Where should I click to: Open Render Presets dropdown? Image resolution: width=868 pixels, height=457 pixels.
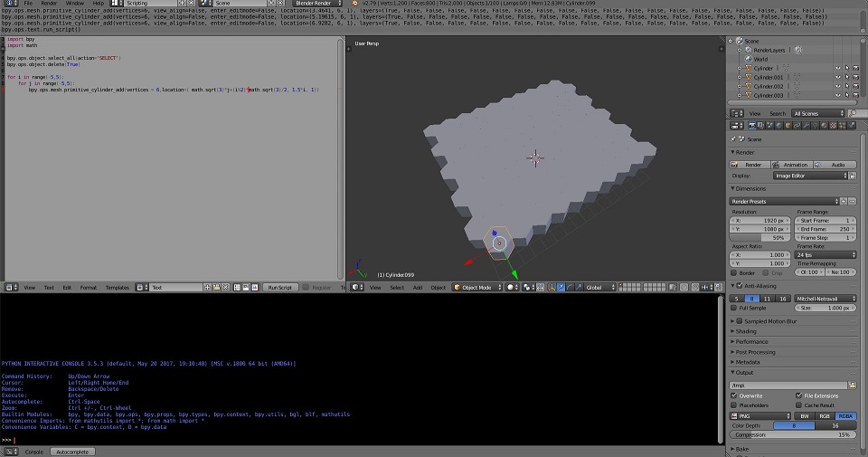pyautogui.click(x=784, y=201)
